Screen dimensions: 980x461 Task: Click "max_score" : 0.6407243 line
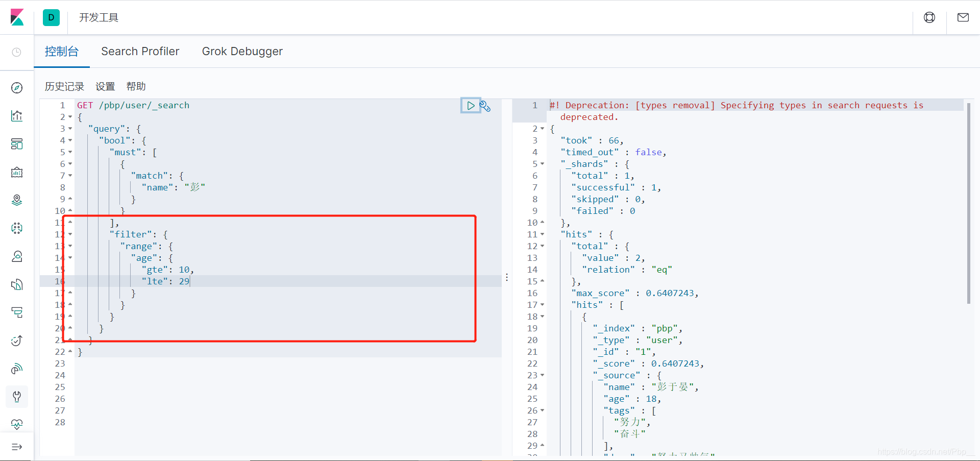(x=635, y=293)
